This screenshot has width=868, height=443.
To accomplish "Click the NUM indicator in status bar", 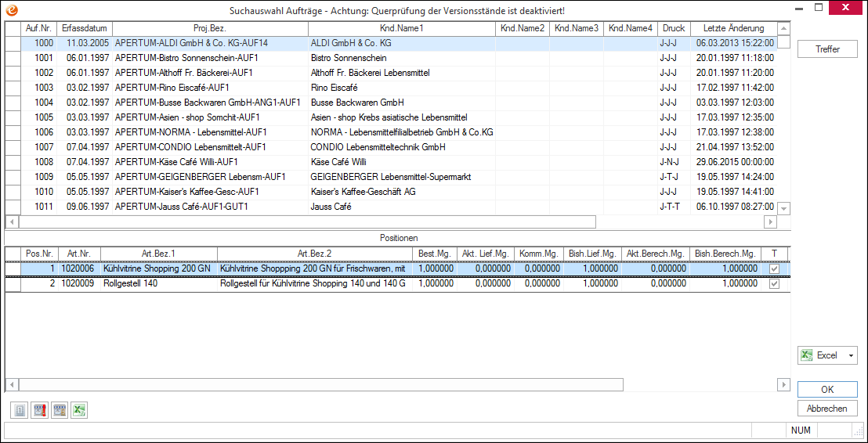I will [801, 430].
